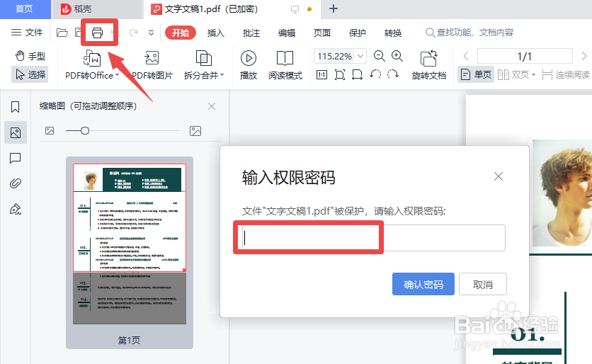The height and width of the screenshot is (364, 592).
Task: Open a new tab with plus button
Action: [x=334, y=8]
